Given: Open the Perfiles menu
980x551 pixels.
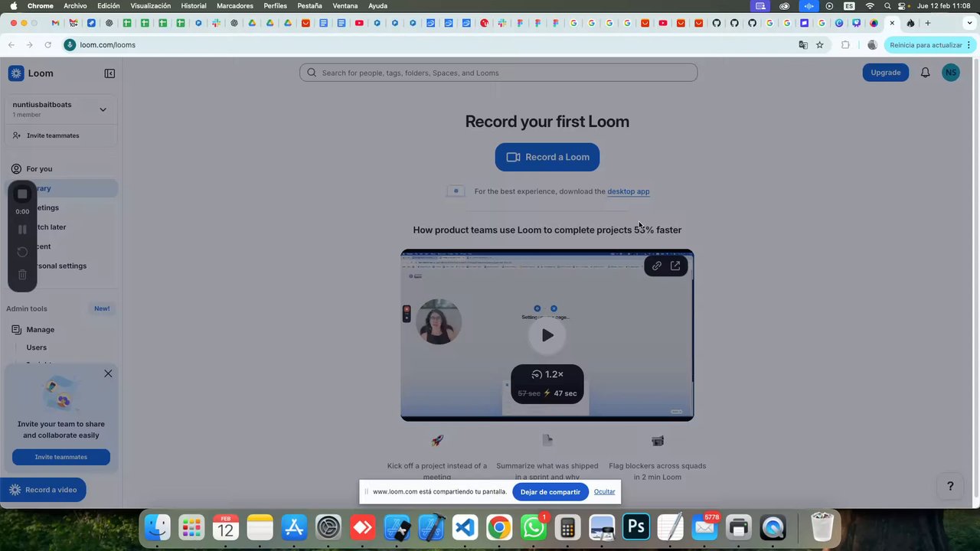Looking at the screenshot, I should [x=275, y=5].
